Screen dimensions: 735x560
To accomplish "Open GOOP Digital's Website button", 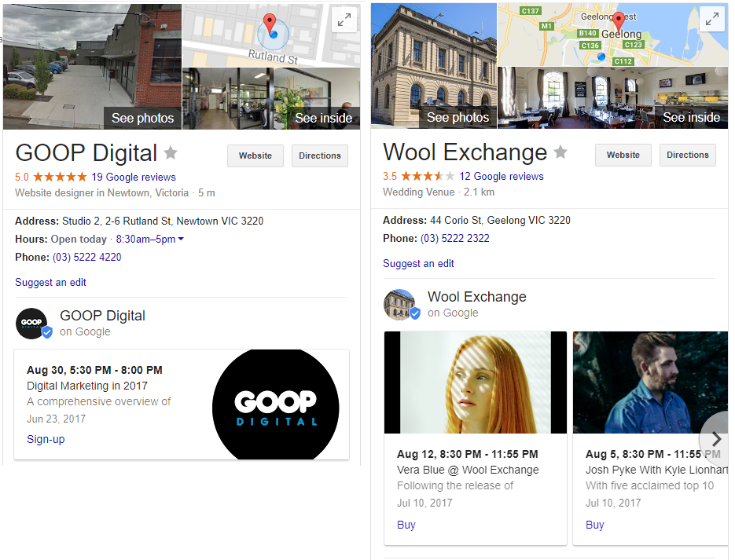I will pyautogui.click(x=255, y=156).
